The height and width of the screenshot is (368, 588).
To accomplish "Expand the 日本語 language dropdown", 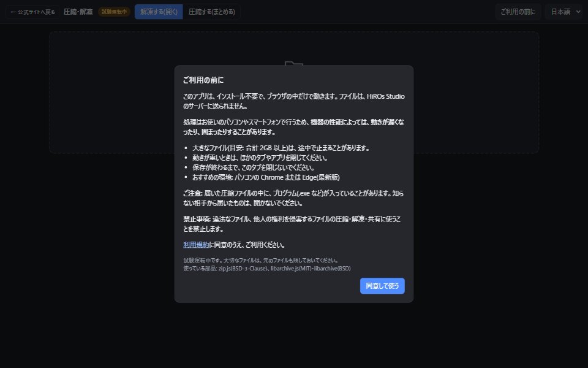I will pos(565,12).
